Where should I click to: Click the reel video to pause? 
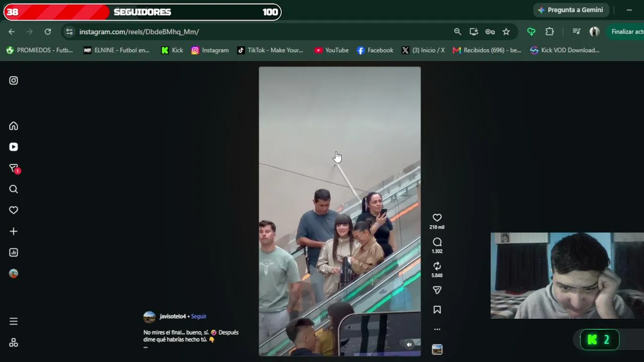(x=340, y=211)
